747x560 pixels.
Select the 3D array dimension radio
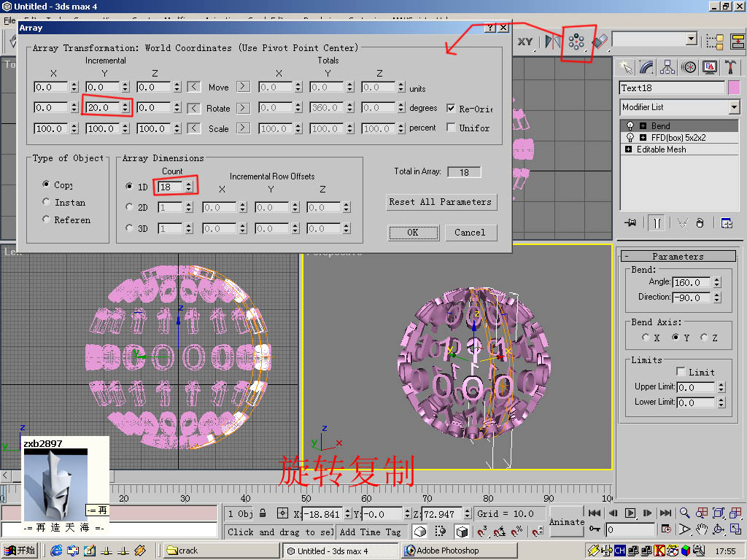(129, 227)
